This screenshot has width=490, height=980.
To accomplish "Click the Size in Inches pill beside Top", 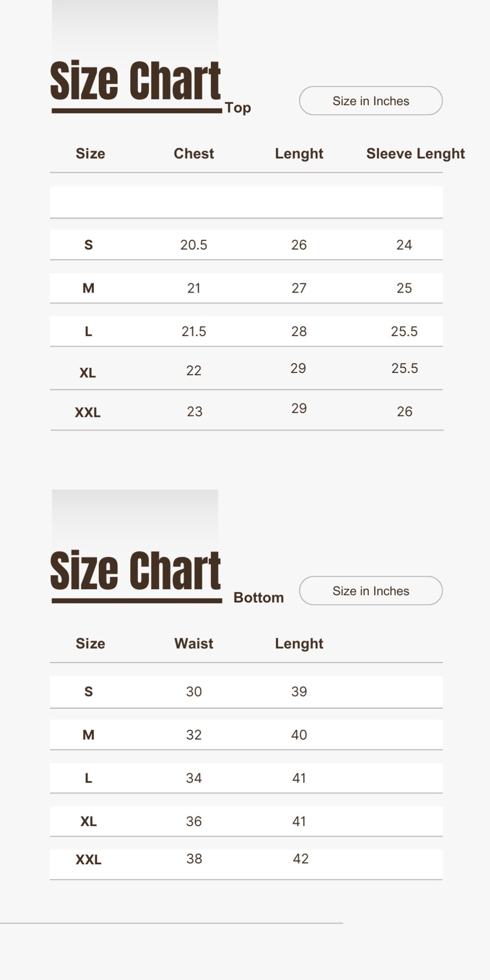I will point(371,101).
